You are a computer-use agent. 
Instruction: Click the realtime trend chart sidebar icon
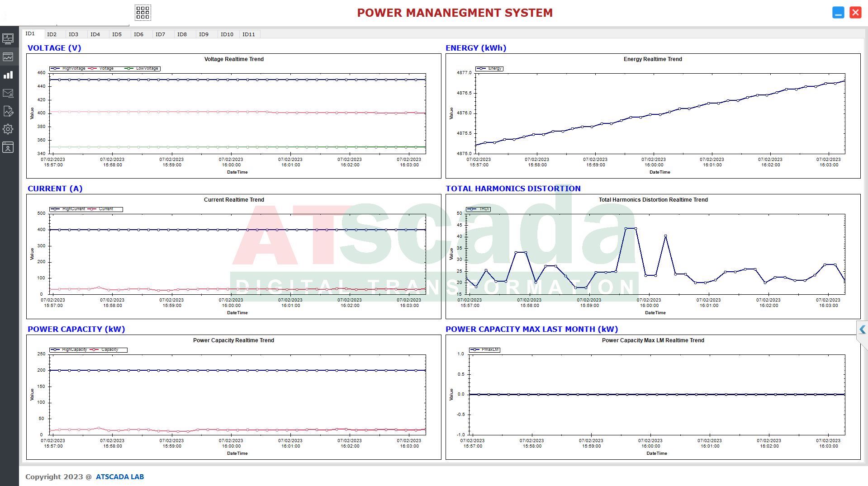[8, 57]
